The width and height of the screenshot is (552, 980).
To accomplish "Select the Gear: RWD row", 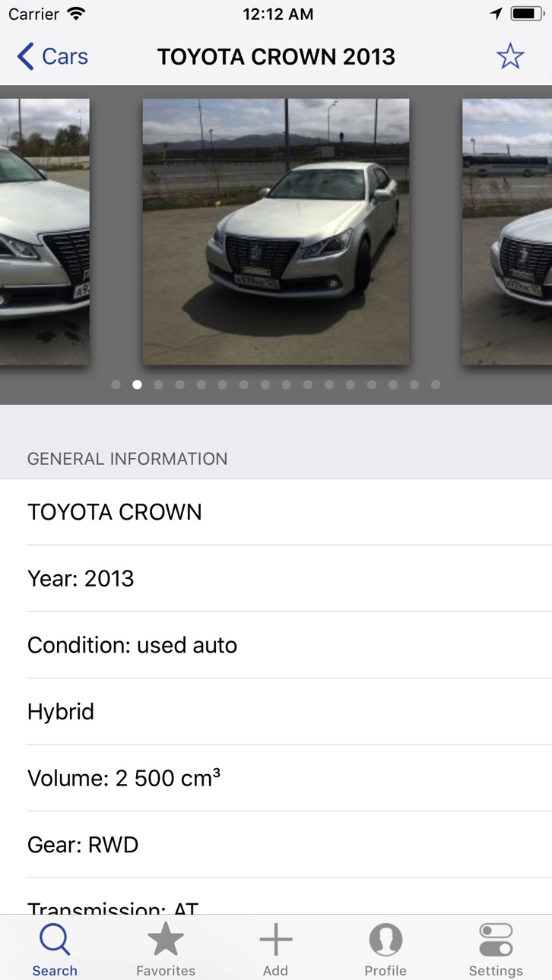I will [x=276, y=845].
